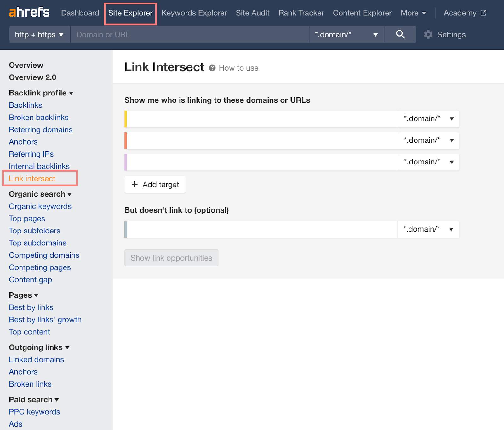Collapse Paid search section
The width and height of the screenshot is (504, 430).
click(x=34, y=400)
